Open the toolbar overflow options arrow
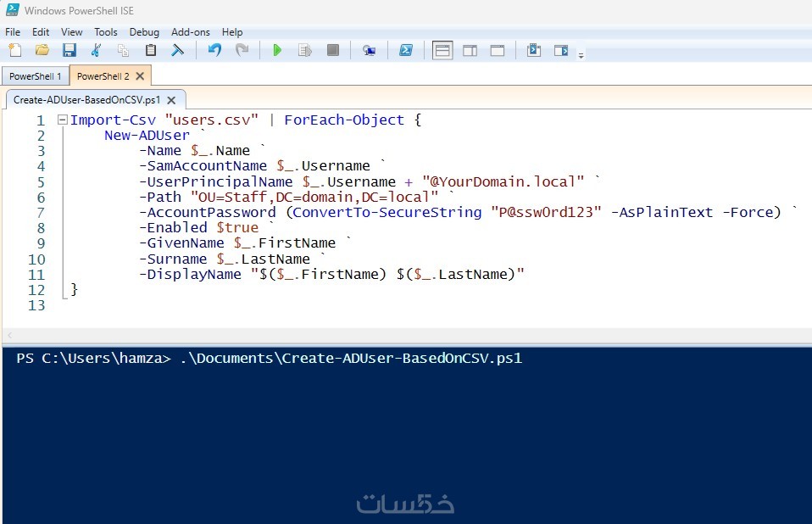 point(581,55)
